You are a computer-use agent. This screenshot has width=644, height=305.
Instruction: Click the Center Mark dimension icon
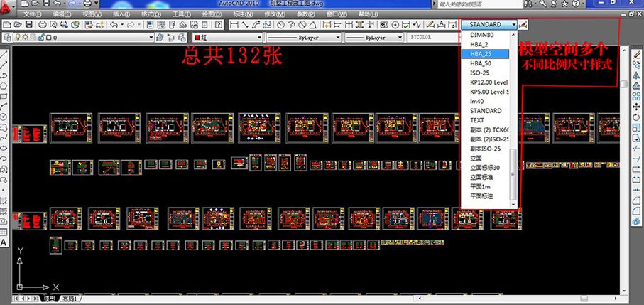[x=395, y=25]
